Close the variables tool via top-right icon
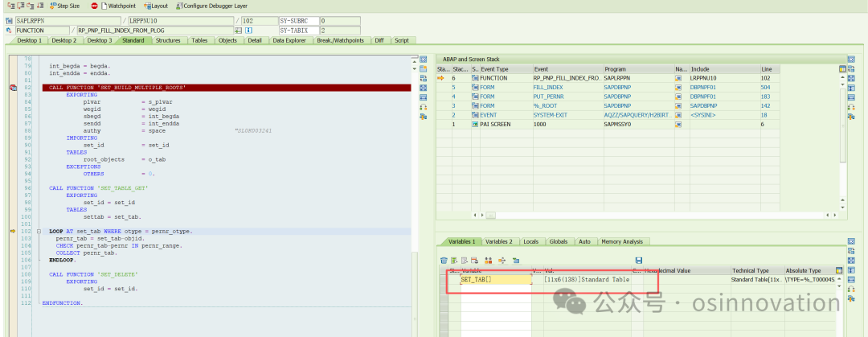This screenshot has width=868, height=337. coord(851,241)
